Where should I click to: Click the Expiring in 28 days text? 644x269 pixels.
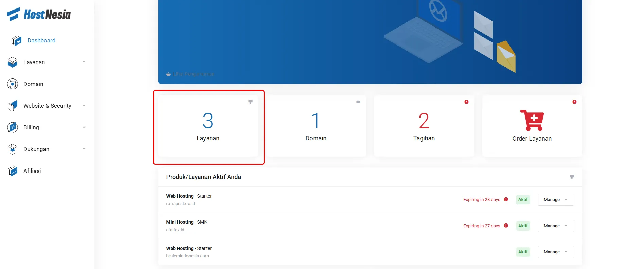[482, 200]
